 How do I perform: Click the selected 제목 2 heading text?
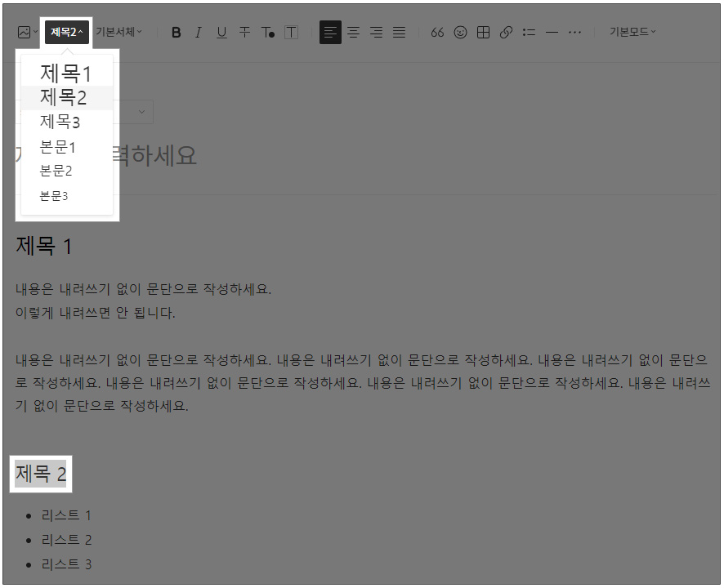pos(41,474)
